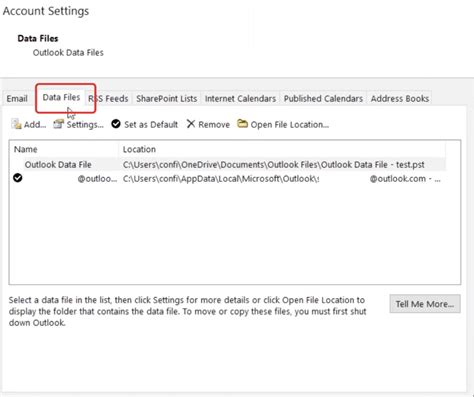Open the RSS Feeds tab
Screen dimensions: 474x397
point(108,99)
